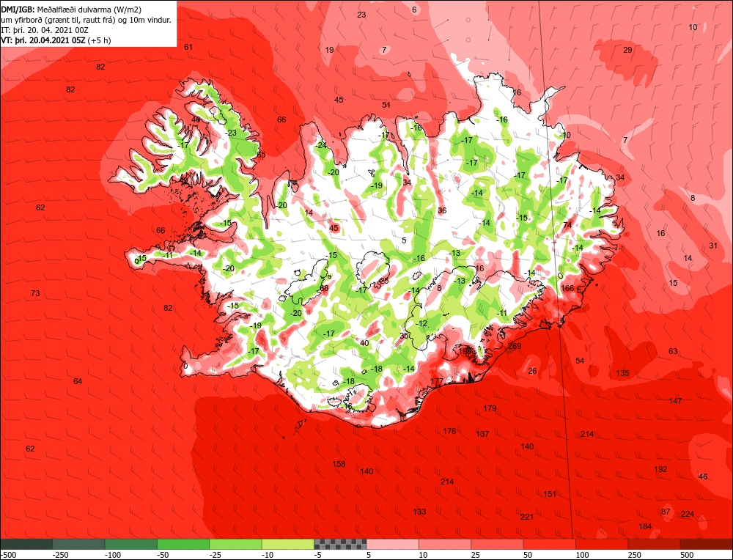Screen dimensions: 733x560
Task: Select the legend swatch between -250 and -100
Action: (x=79, y=544)
